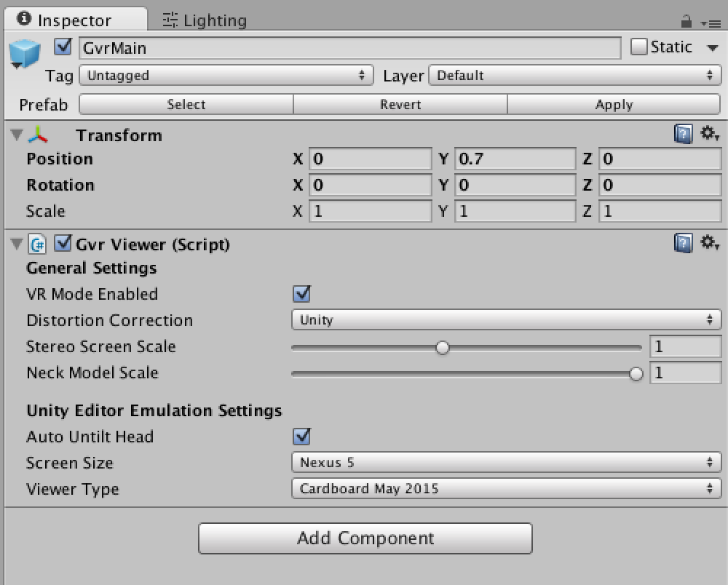The width and height of the screenshot is (728, 585).
Task: Click the Transform component title
Action: click(119, 135)
